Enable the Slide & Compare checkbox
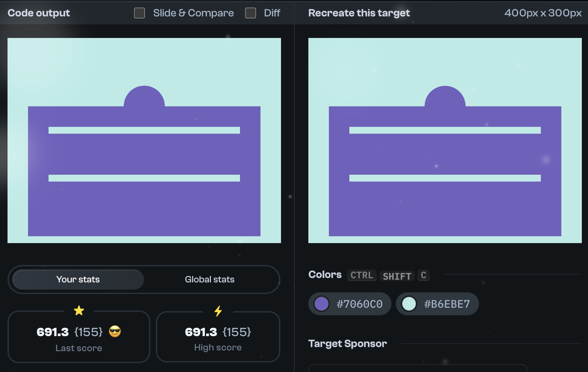The image size is (588, 372). point(139,13)
